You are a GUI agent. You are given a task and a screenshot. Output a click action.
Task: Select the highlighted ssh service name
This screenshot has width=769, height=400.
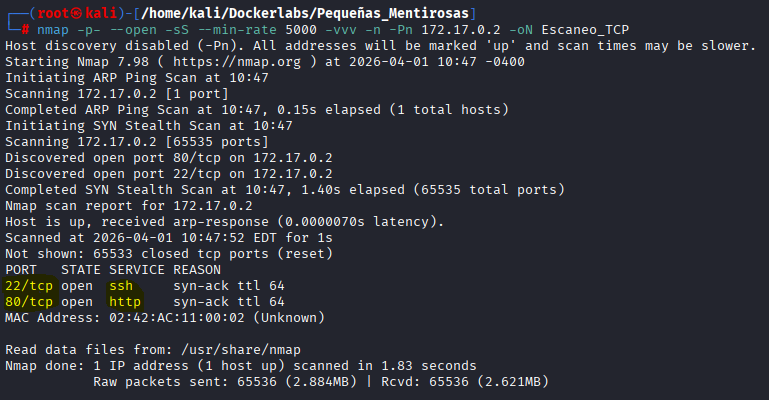point(120,285)
